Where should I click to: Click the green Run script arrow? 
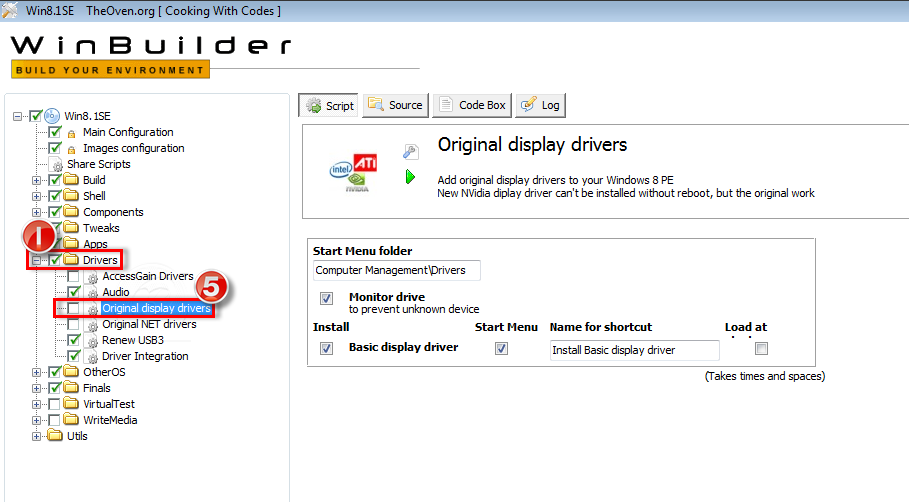coord(410,177)
